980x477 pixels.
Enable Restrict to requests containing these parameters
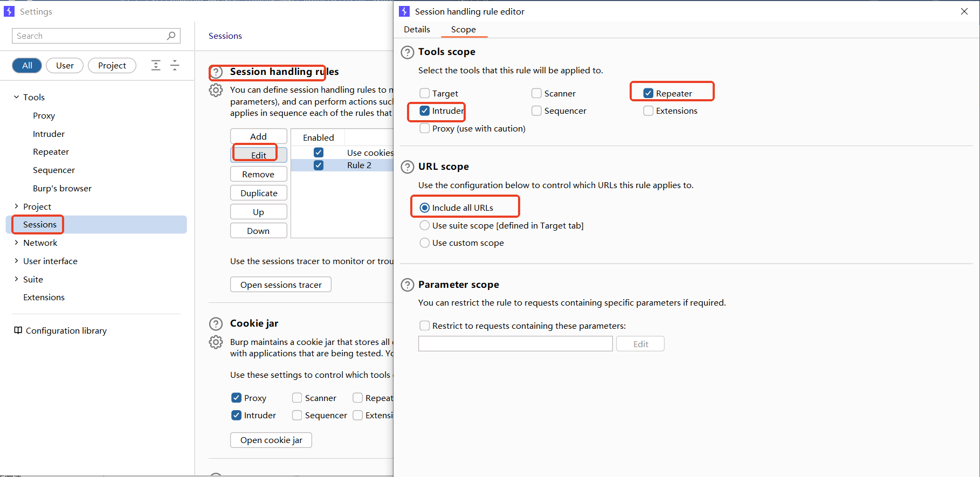click(x=425, y=326)
